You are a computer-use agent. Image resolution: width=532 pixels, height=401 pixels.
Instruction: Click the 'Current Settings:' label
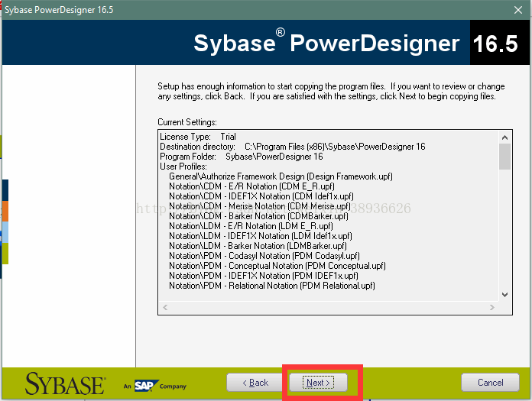click(x=187, y=122)
